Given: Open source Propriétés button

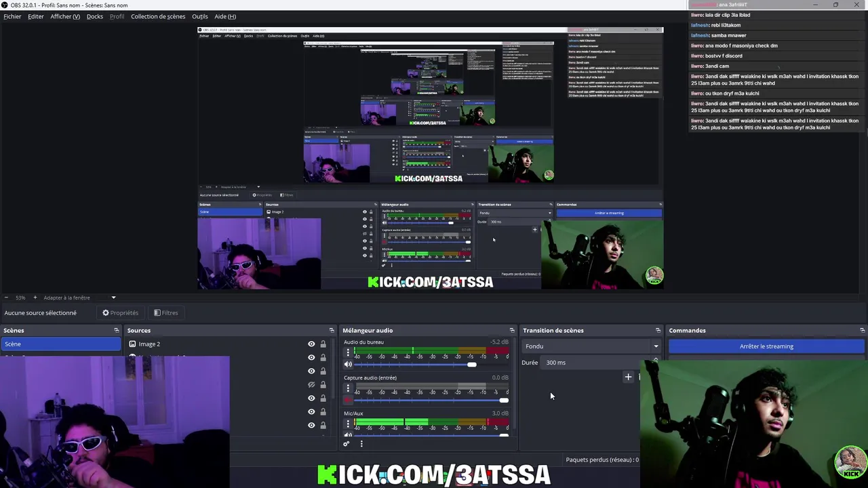Looking at the screenshot, I should [120, 312].
